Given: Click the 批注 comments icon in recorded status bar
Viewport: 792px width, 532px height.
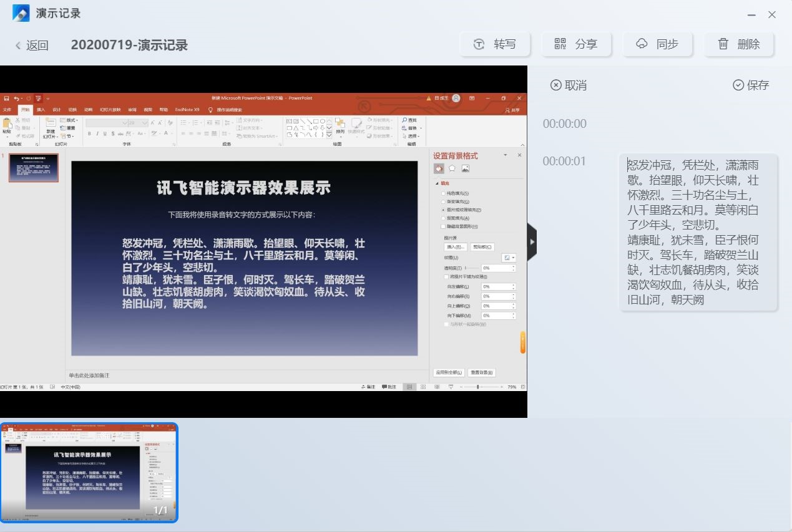Looking at the screenshot, I should tap(384, 387).
